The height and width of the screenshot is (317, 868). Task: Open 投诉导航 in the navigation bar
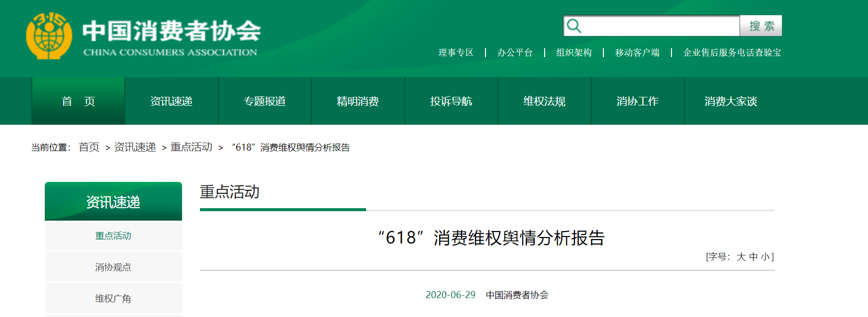click(451, 101)
